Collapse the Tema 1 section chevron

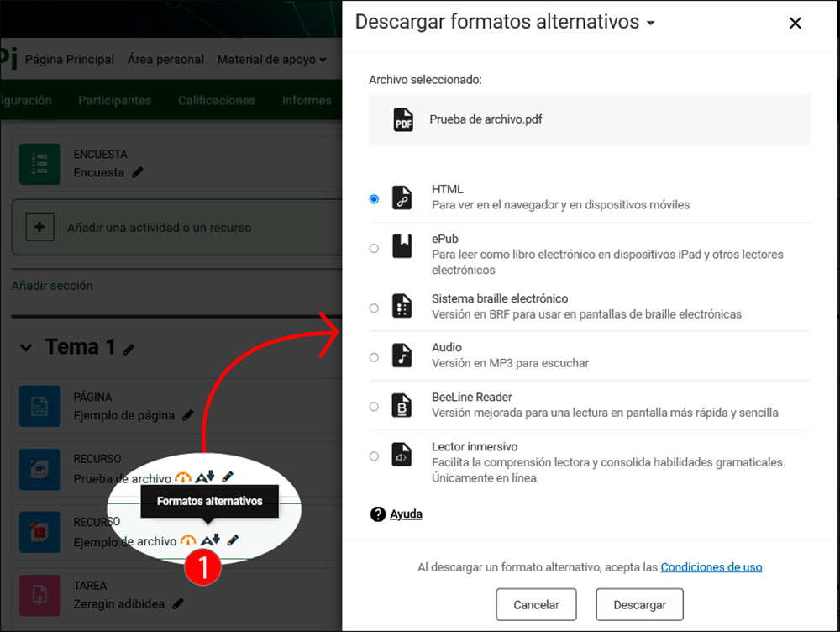[x=26, y=346]
